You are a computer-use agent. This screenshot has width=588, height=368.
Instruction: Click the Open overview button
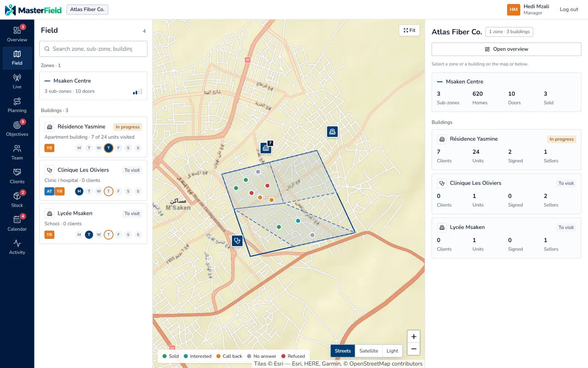506,49
